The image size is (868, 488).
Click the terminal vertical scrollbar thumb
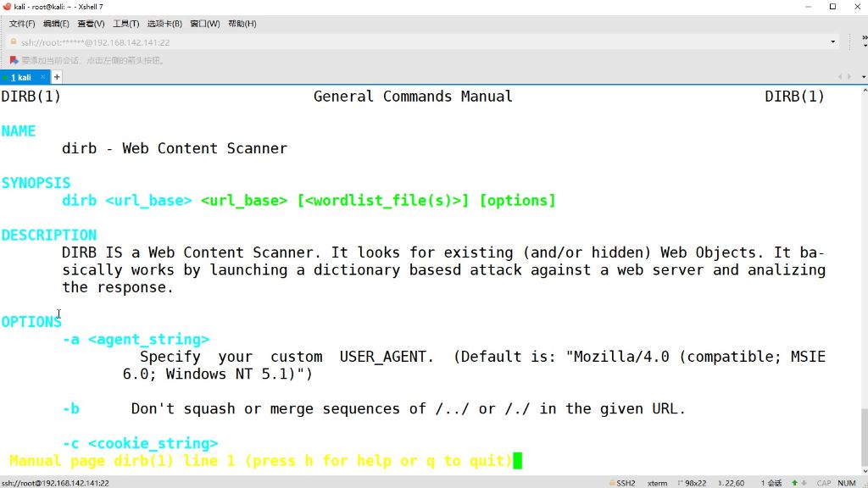[864, 438]
